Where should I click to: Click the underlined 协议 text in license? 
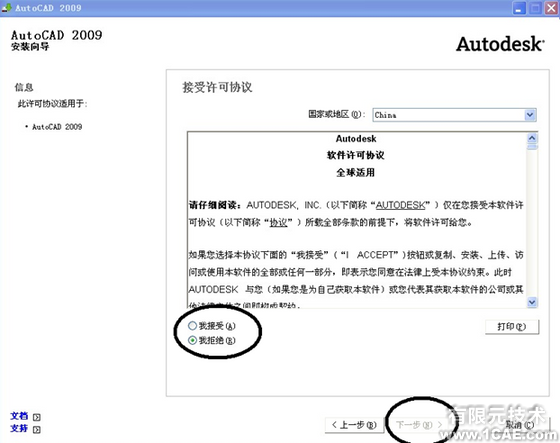tap(279, 223)
